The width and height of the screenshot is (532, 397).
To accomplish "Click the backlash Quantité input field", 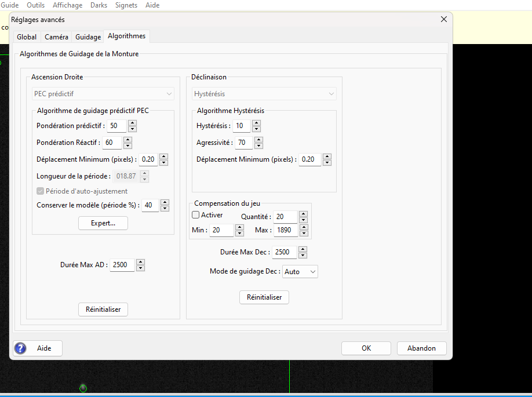I will [x=285, y=217].
